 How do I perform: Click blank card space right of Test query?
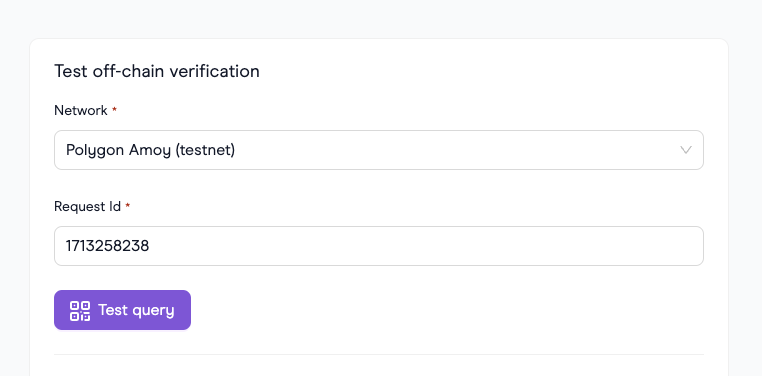pyautogui.click(x=437, y=310)
